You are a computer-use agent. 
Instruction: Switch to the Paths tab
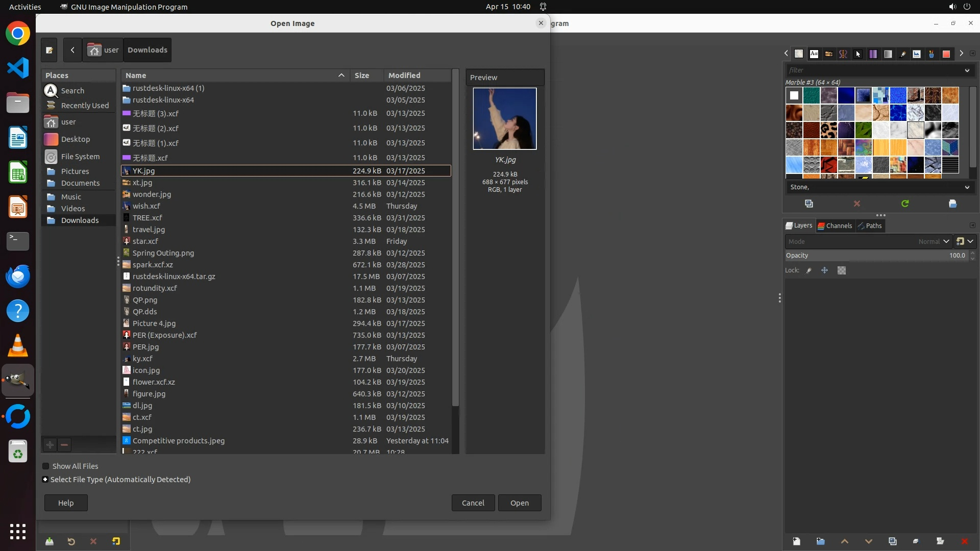tap(870, 226)
